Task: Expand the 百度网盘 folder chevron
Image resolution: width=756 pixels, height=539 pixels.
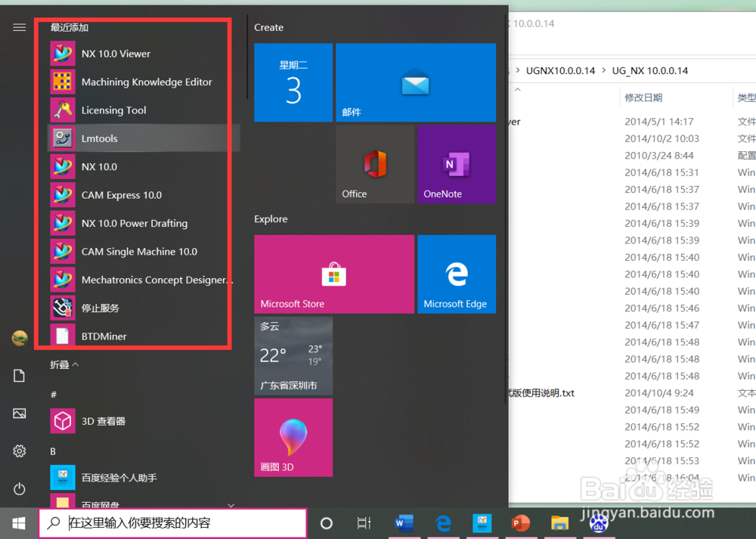Action: (231, 505)
